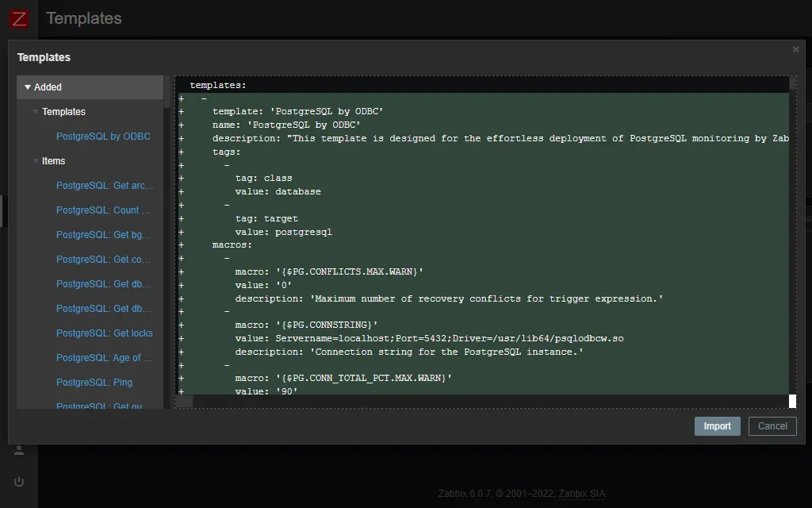Click the Servername=localhost connection value line
812x508 pixels.
click(x=429, y=338)
